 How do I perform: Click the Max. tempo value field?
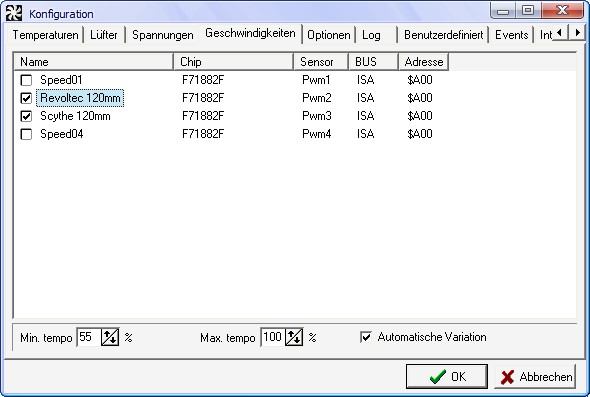[273, 337]
